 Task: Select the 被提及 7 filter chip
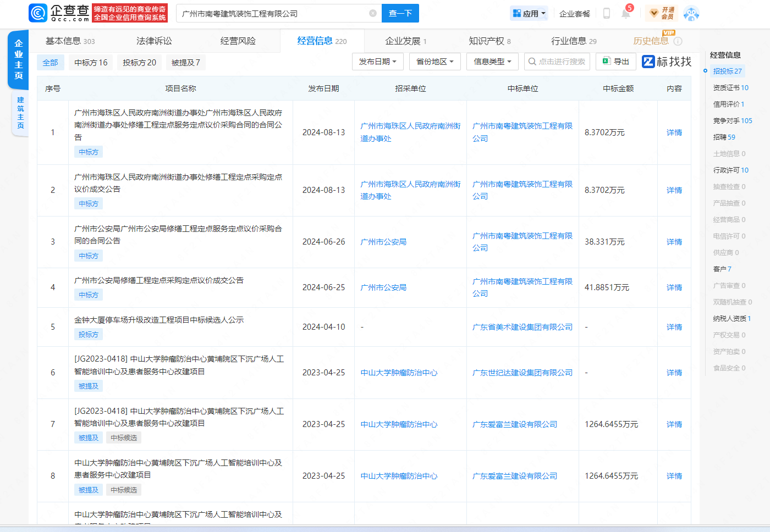pyautogui.click(x=185, y=63)
